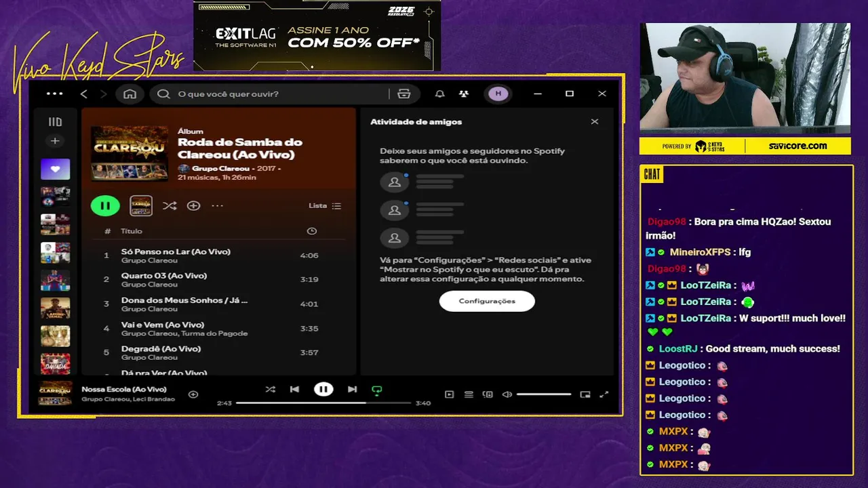Open the sixth playlist thumbnail in the sidebar
Screen dimensions: 868x488
pos(55,308)
